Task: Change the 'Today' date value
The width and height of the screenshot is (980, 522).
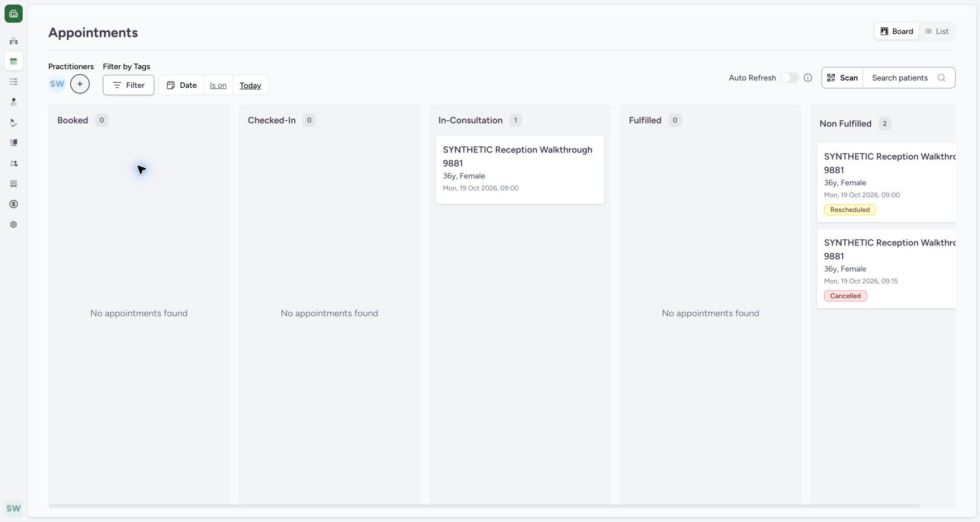Action: click(x=250, y=85)
